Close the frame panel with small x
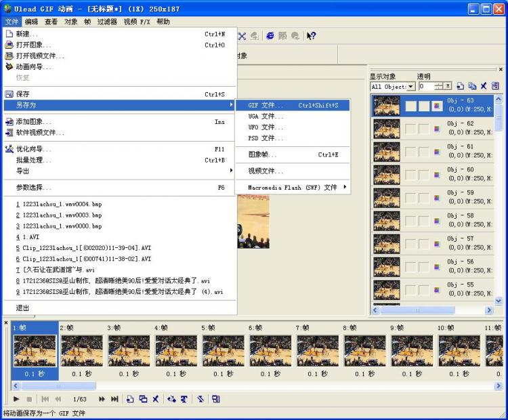The image size is (508, 420). pyautogui.click(x=6, y=322)
